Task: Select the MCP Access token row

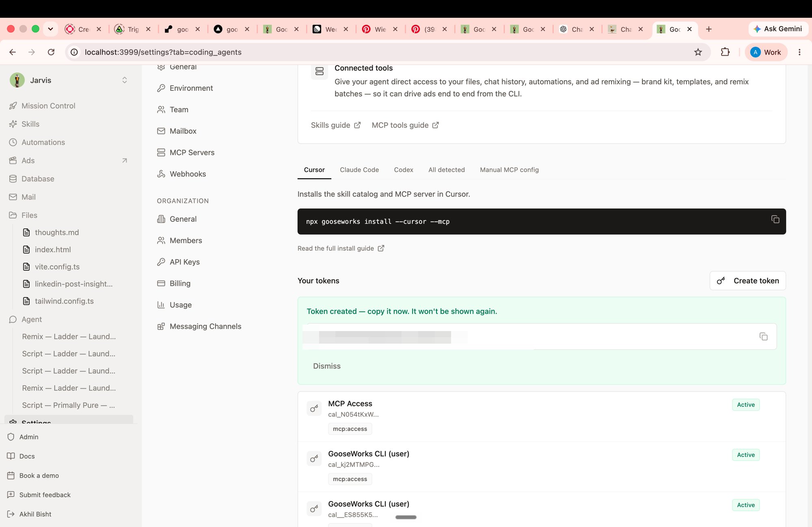Action: coord(542,416)
